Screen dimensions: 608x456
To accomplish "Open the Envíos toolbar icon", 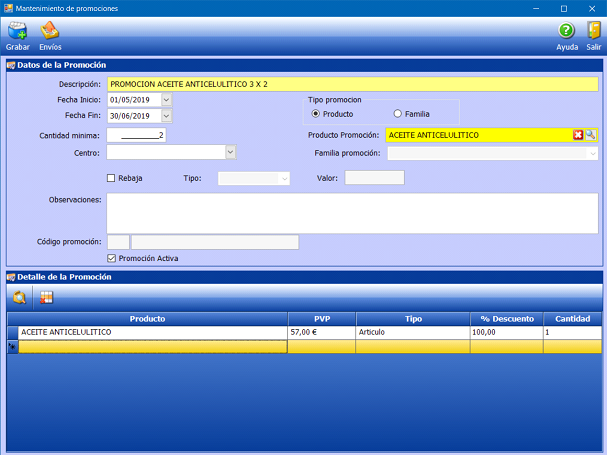I will pos(50,32).
